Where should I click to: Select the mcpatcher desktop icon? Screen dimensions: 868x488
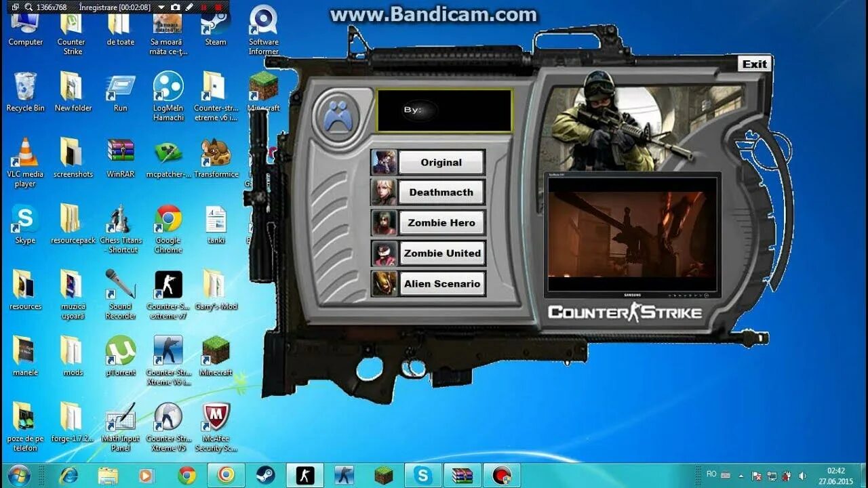(168, 159)
